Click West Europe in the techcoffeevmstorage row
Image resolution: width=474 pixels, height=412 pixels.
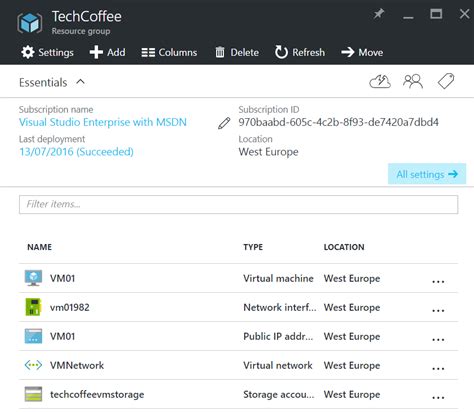pos(352,394)
